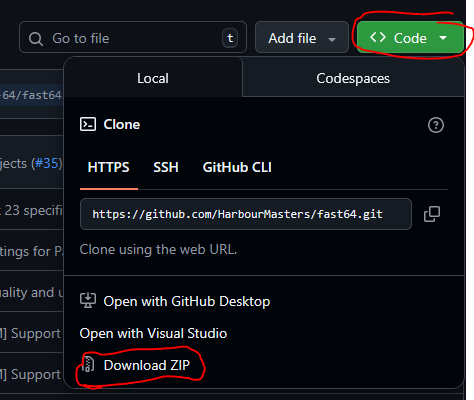Switch to the Codespaces tab

353,79
